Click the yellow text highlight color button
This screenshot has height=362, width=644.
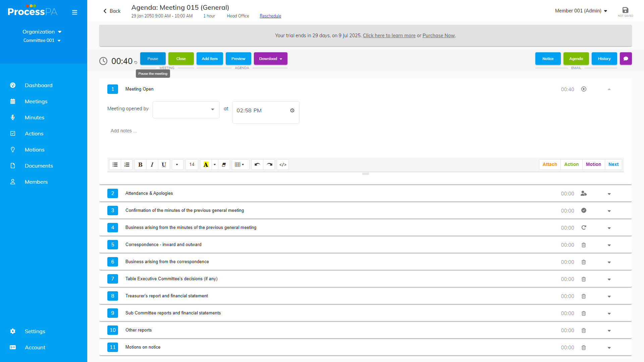pyautogui.click(x=206, y=165)
